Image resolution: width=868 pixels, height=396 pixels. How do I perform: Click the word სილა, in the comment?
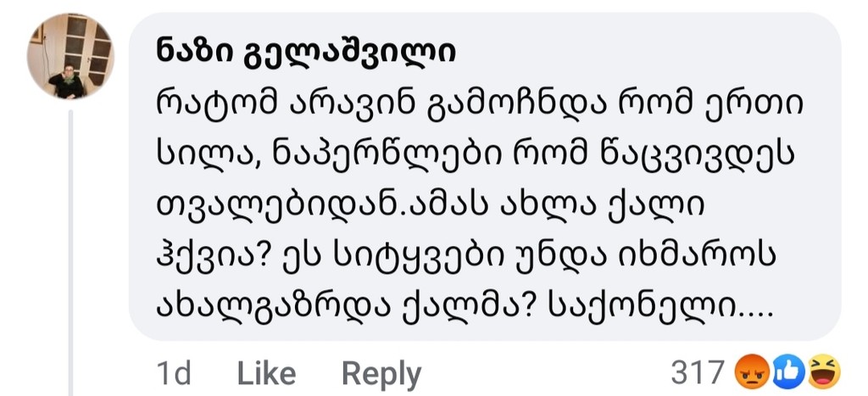click(209, 157)
